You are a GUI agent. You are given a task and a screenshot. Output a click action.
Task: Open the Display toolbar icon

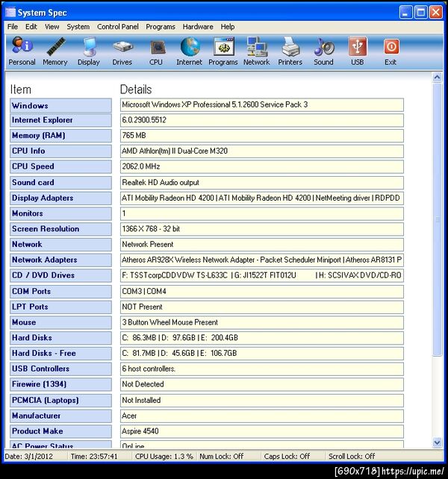89,51
